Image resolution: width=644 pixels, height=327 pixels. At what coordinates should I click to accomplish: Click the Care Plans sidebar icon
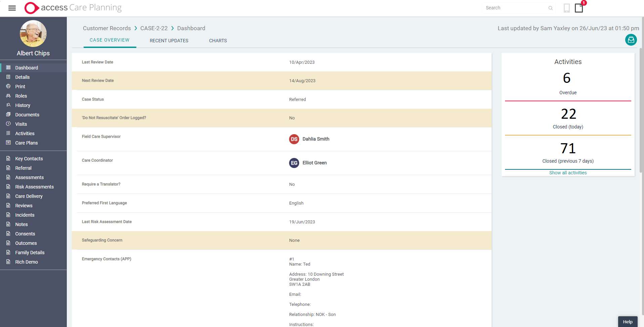(x=8, y=143)
